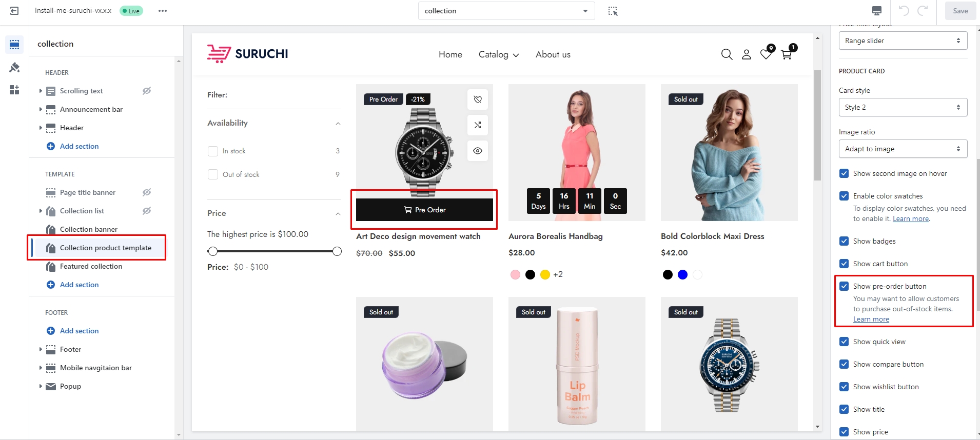
Task: Open the cart icon in header
Action: click(x=786, y=54)
